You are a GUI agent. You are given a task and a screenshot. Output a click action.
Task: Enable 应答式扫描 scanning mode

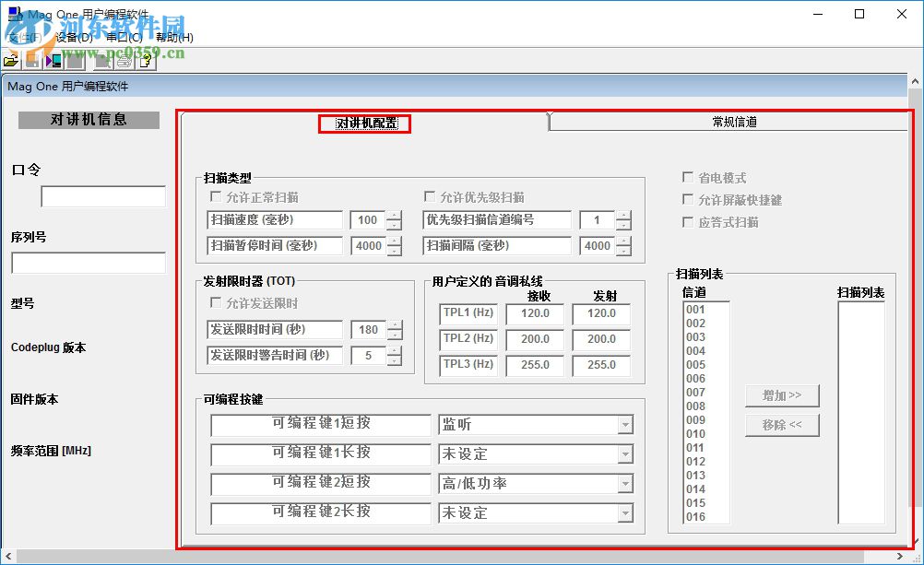tap(688, 221)
